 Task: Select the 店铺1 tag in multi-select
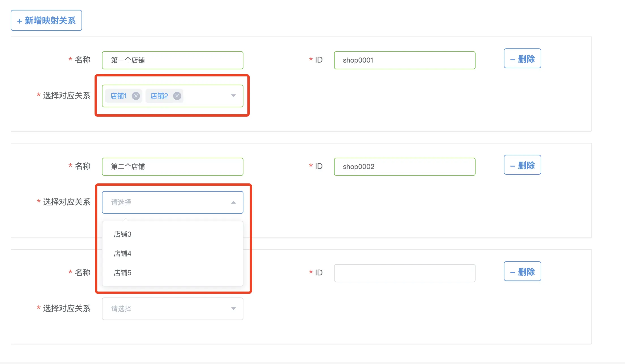pyautogui.click(x=118, y=96)
